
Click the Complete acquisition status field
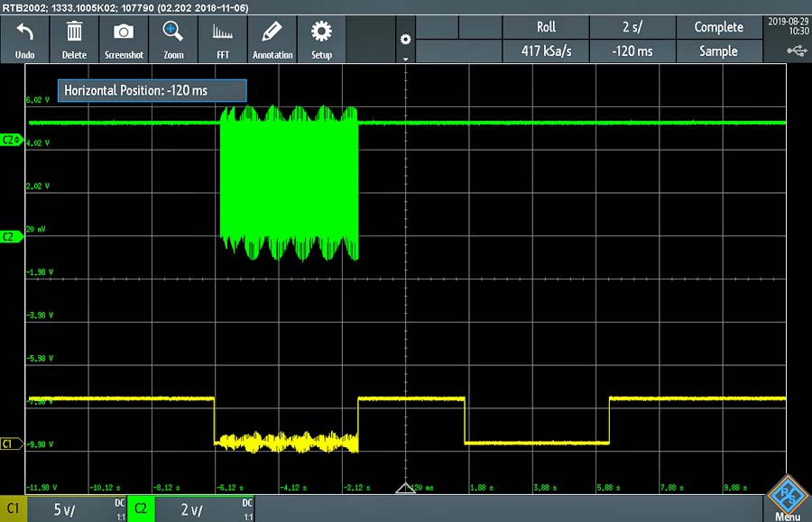pyautogui.click(x=719, y=27)
